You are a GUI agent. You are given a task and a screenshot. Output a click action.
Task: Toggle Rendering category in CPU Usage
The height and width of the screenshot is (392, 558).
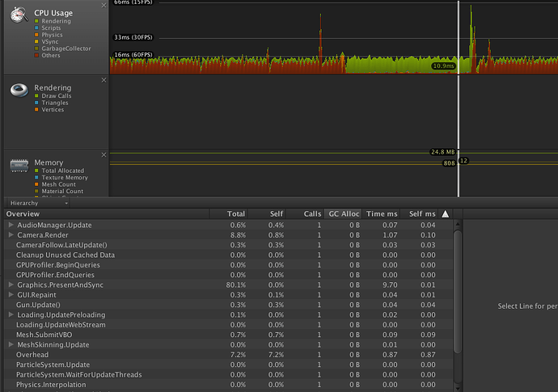coord(36,21)
